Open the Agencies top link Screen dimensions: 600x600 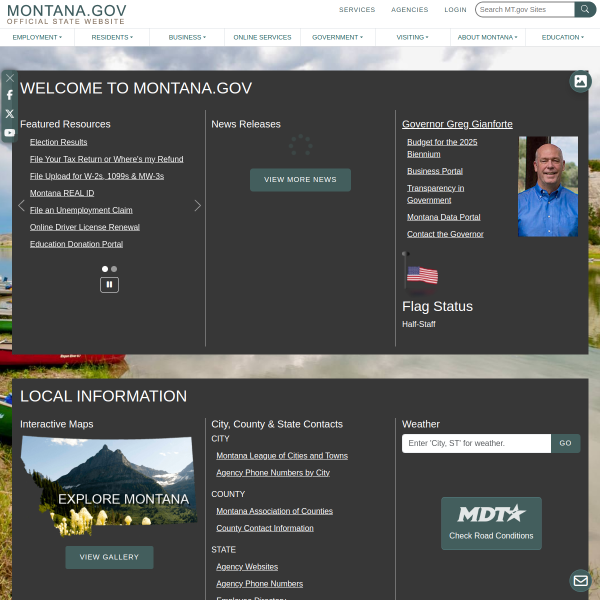[x=409, y=10]
